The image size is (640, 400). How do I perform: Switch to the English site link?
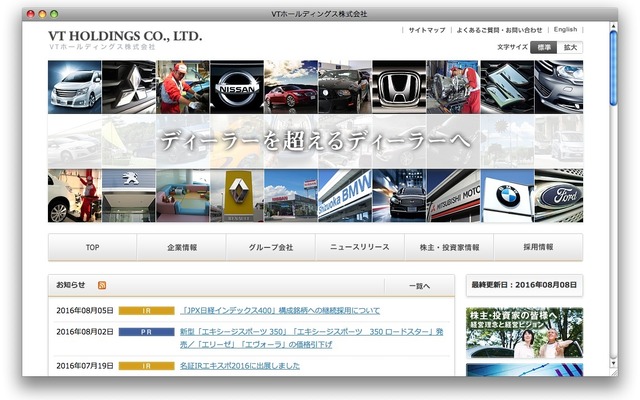565,29
